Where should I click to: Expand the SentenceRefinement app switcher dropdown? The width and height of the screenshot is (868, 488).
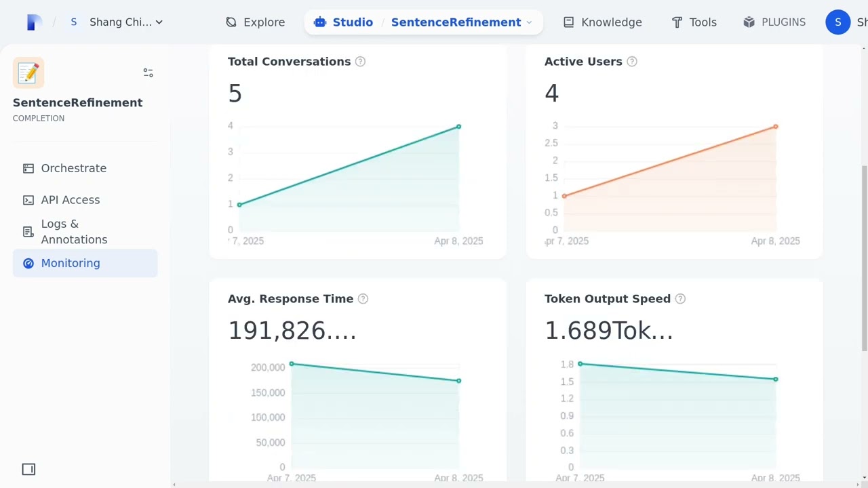(x=529, y=22)
